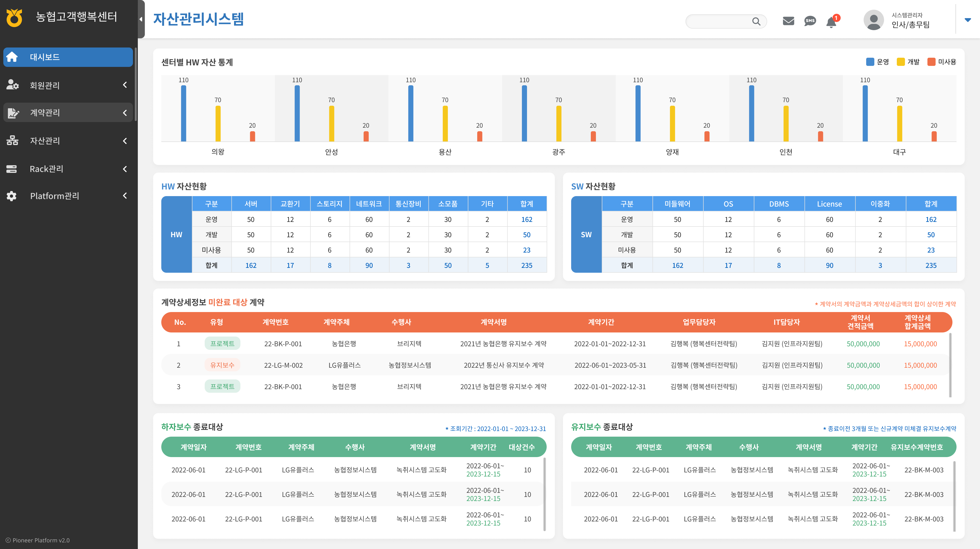Open the SMS message icon
The image size is (980, 549).
pos(810,21)
